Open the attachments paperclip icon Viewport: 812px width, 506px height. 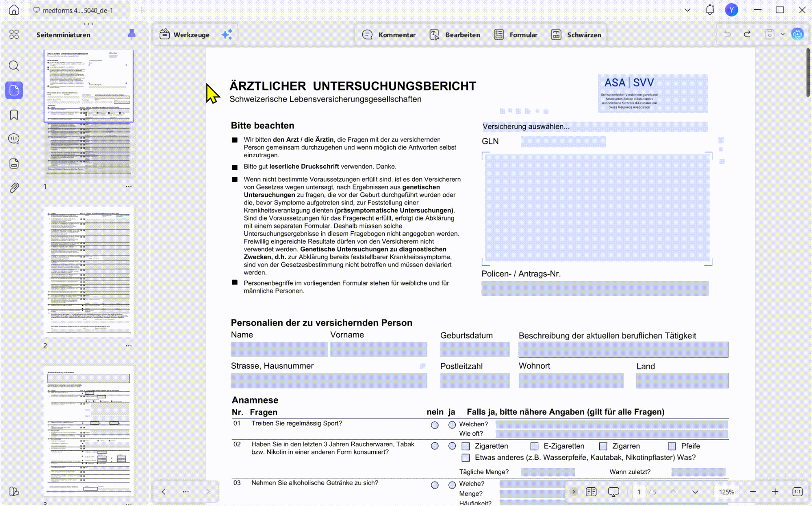click(14, 188)
